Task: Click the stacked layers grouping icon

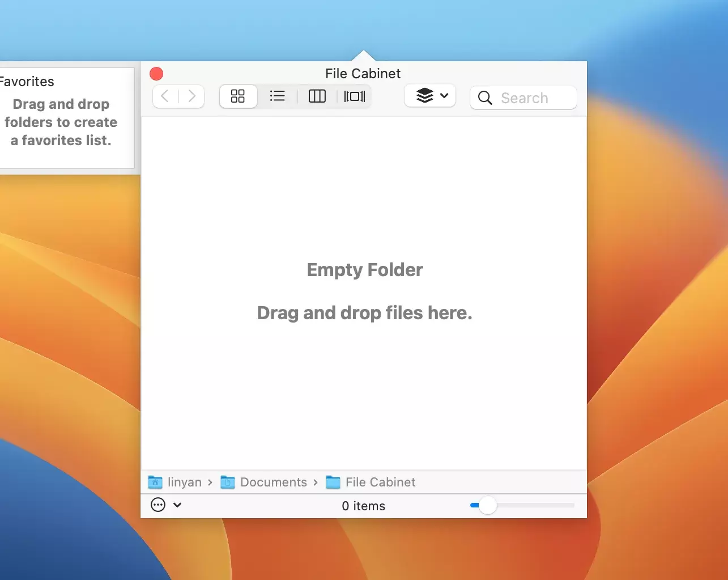Action: tap(424, 96)
